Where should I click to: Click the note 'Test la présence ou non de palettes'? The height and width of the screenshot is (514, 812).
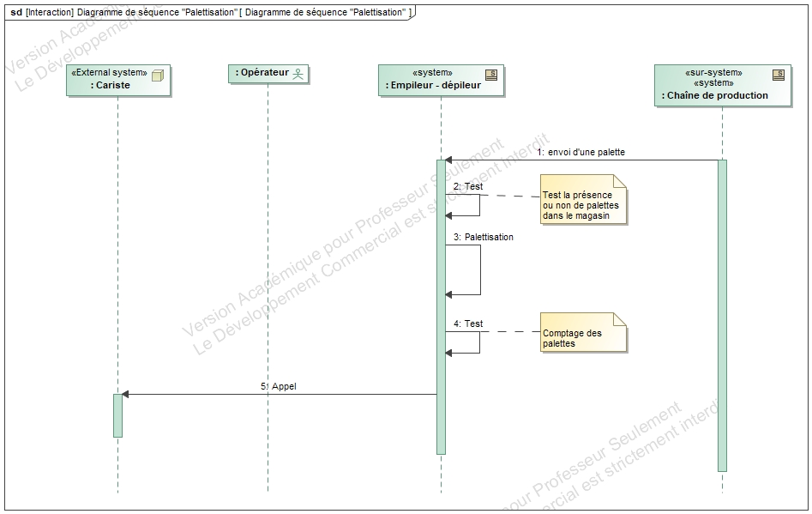[x=583, y=199]
